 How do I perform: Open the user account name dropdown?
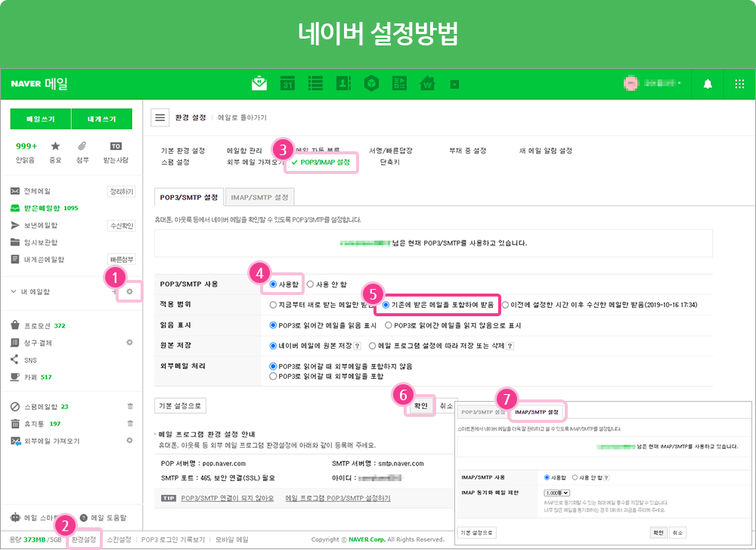pos(663,83)
